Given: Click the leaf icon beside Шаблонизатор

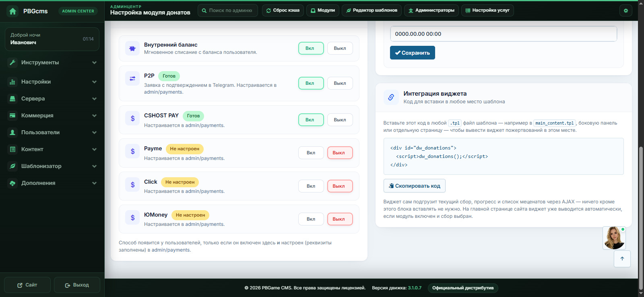Looking at the screenshot, I should tap(12, 166).
